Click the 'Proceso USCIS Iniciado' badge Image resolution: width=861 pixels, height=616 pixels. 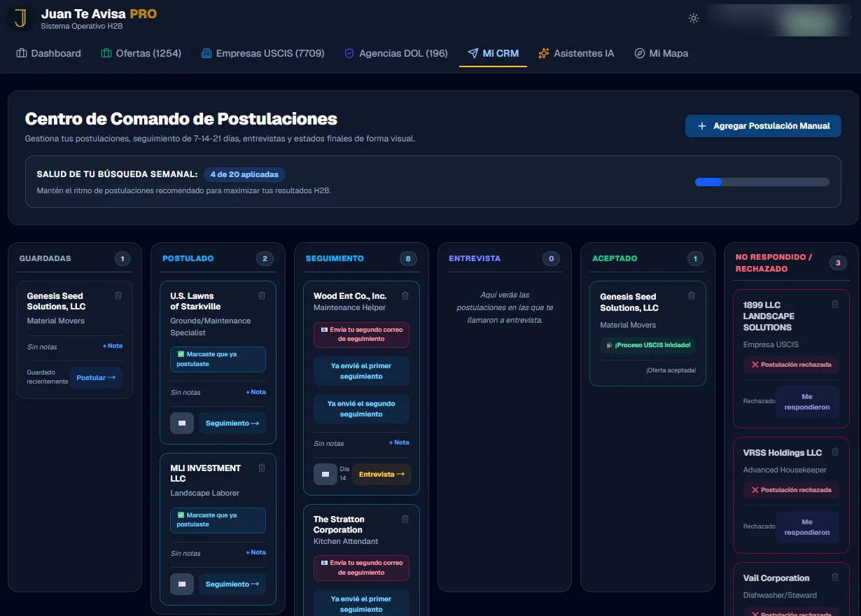[x=647, y=345]
